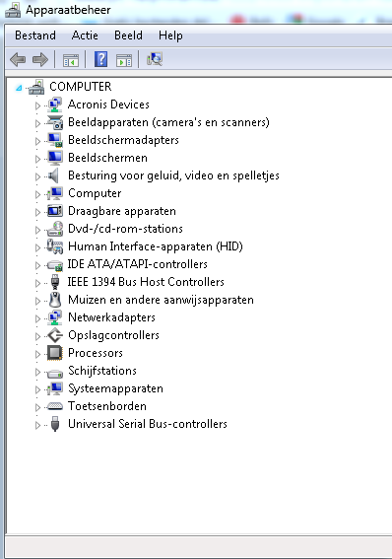Select the 'Opslagcontrollers' label
392x559 pixels.
click(113, 335)
